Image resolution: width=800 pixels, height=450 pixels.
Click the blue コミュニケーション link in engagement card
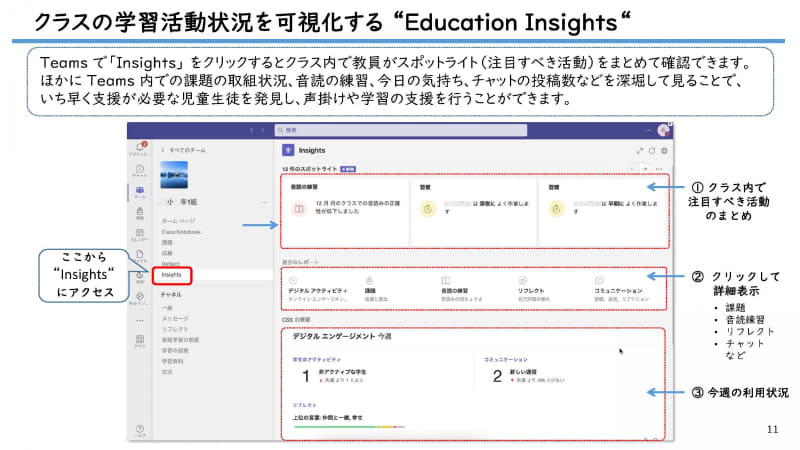pyautogui.click(x=506, y=360)
